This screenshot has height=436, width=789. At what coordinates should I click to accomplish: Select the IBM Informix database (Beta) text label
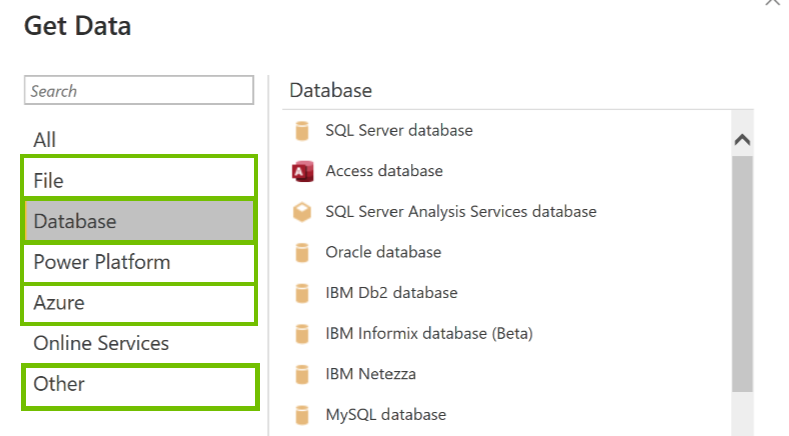click(429, 334)
